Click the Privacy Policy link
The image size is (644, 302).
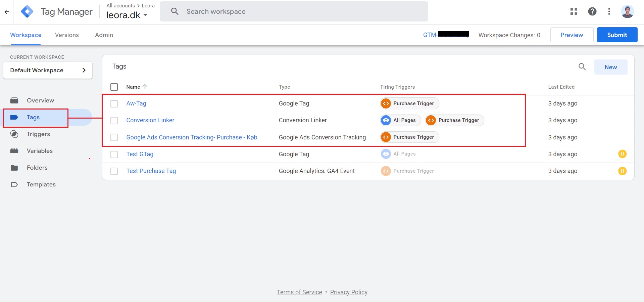point(349,292)
